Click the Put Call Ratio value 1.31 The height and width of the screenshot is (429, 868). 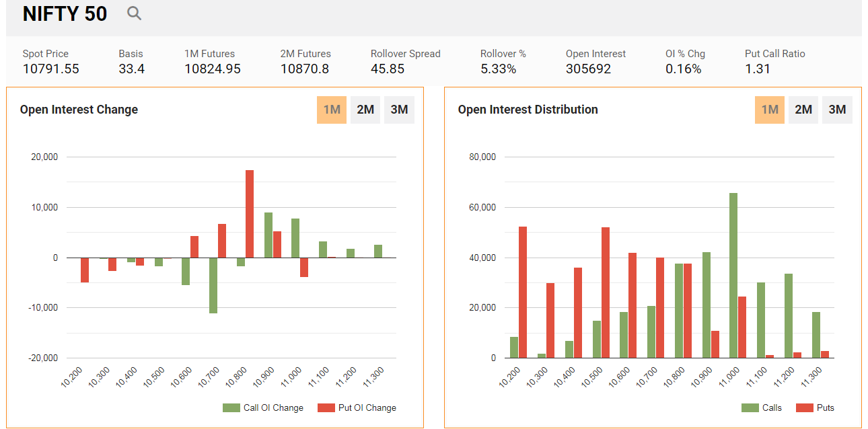(758, 69)
